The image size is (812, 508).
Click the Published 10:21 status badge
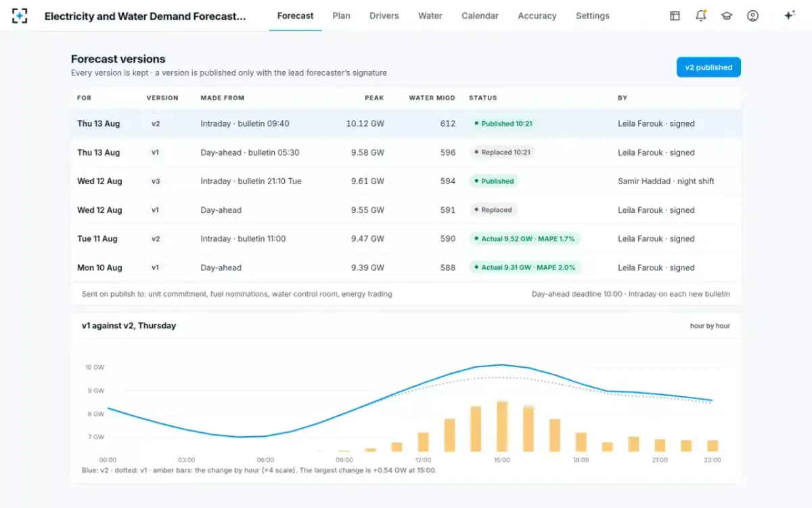[x=503, y=124]
